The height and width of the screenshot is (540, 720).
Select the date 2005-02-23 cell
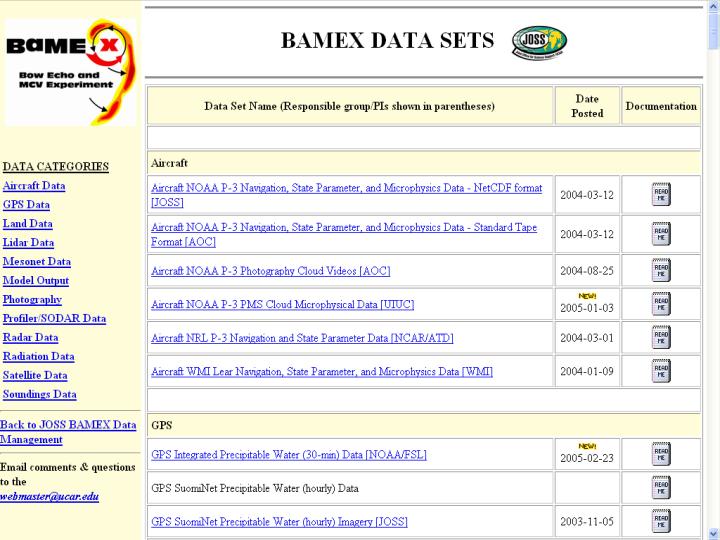(587, 454)
